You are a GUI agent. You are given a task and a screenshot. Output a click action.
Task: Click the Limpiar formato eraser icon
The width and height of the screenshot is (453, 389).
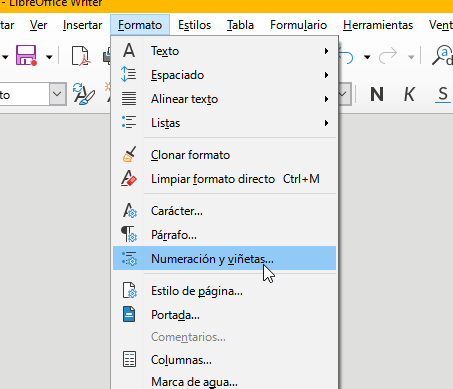click(129, 178)
